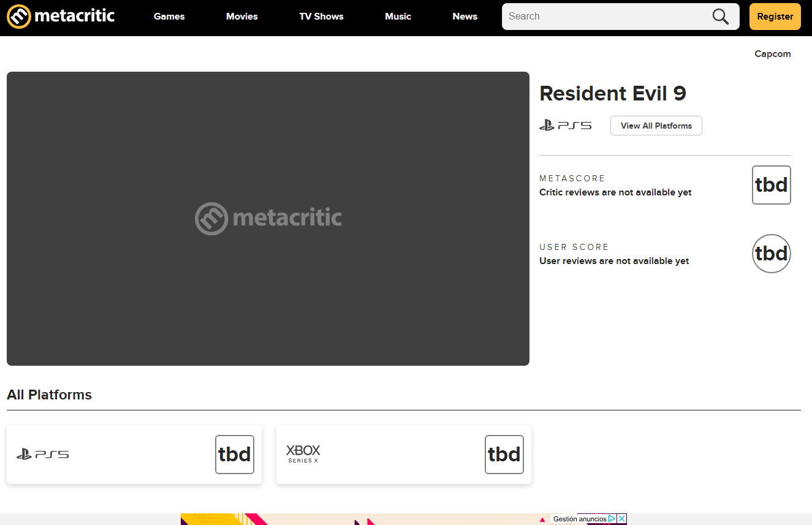The image size is (812, 525).
Task: Click the tbd badge in PS5 card
Action: (235, 455)
